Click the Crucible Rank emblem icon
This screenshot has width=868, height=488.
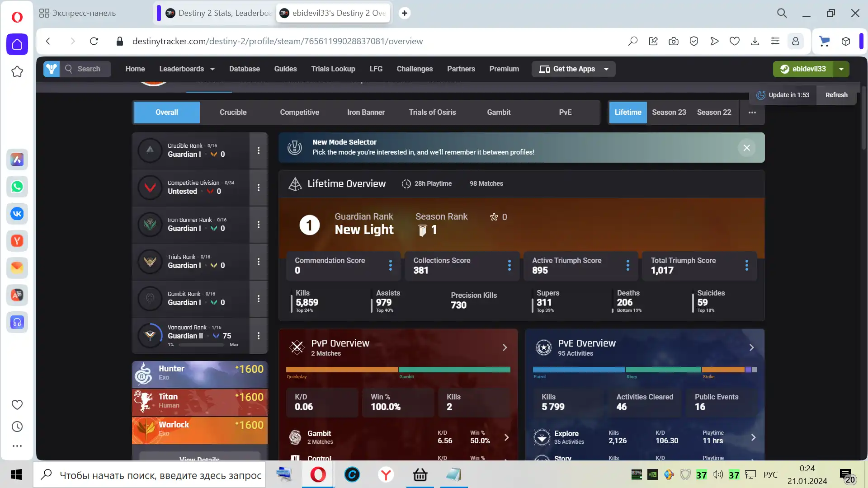tap(150, 150)
